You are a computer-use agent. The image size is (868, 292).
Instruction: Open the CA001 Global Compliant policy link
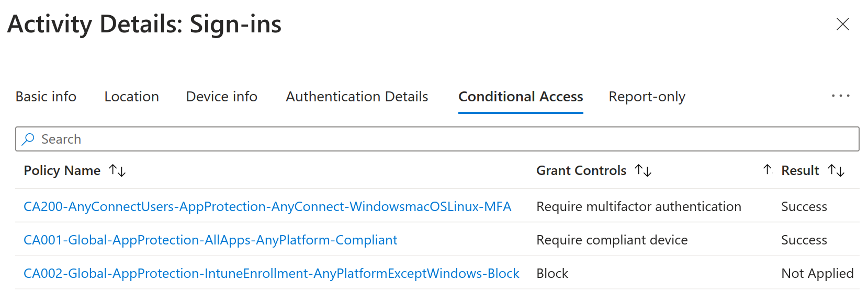coord(210,240)
